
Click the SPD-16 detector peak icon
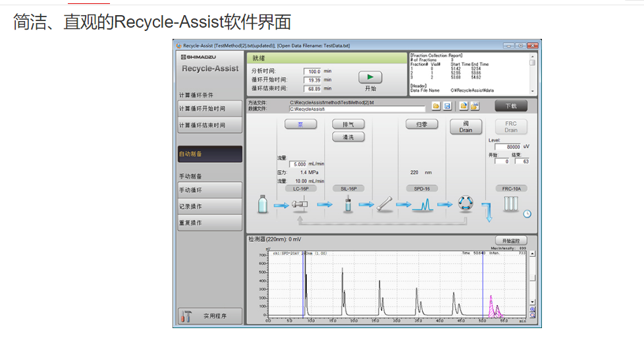423,204
